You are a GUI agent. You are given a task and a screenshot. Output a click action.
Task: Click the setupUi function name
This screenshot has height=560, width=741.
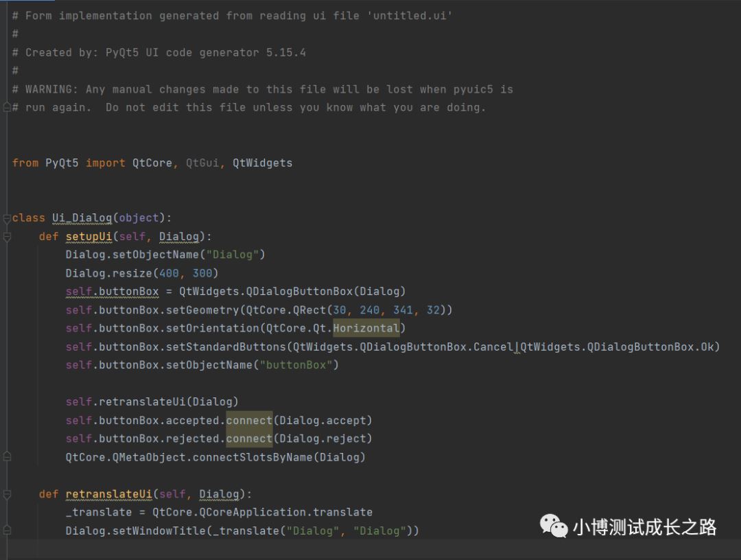click(x=89, y=236)
